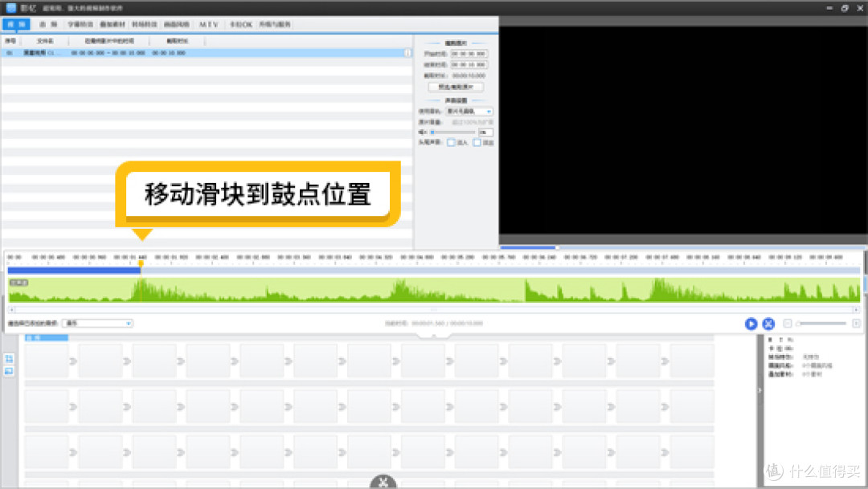Click the yellow playhead marker on the timeline

click(x=141, y=264)
